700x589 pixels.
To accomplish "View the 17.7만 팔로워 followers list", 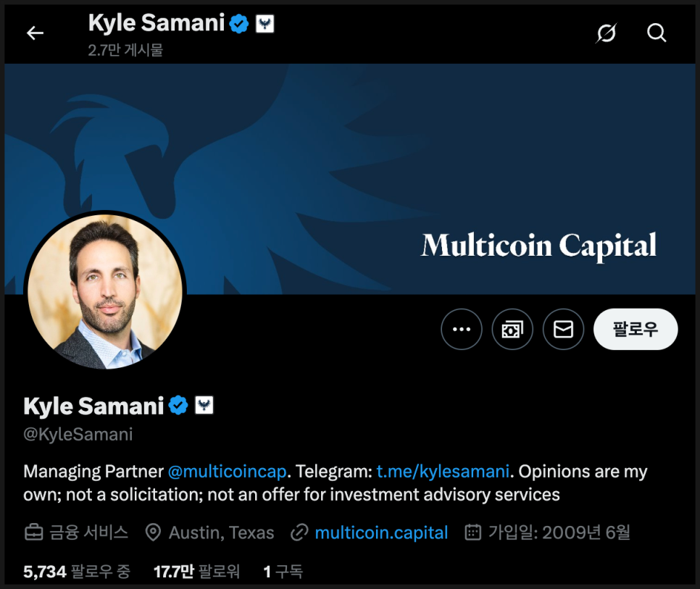I will tap(196, 572).
